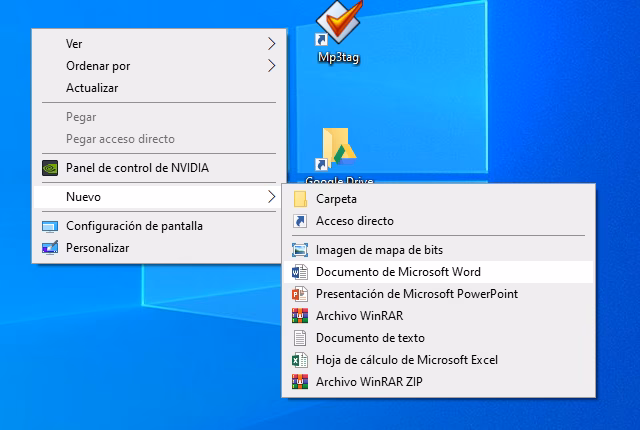
Task: Open Ordenar por menu entry
Action: coord(159,66)
